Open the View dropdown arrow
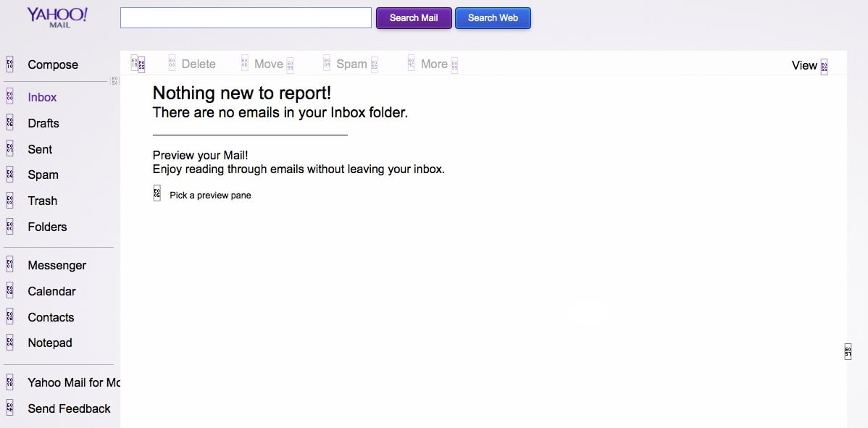This screenshot has width=868, height=428. (x=824, y=67)
